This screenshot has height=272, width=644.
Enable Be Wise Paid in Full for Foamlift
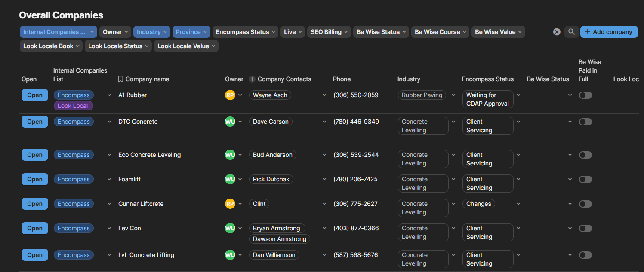585,179
